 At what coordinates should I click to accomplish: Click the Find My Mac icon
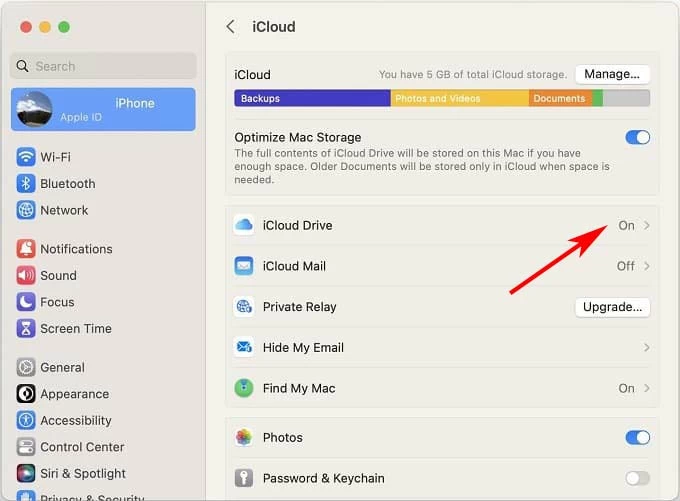point(244,388)
